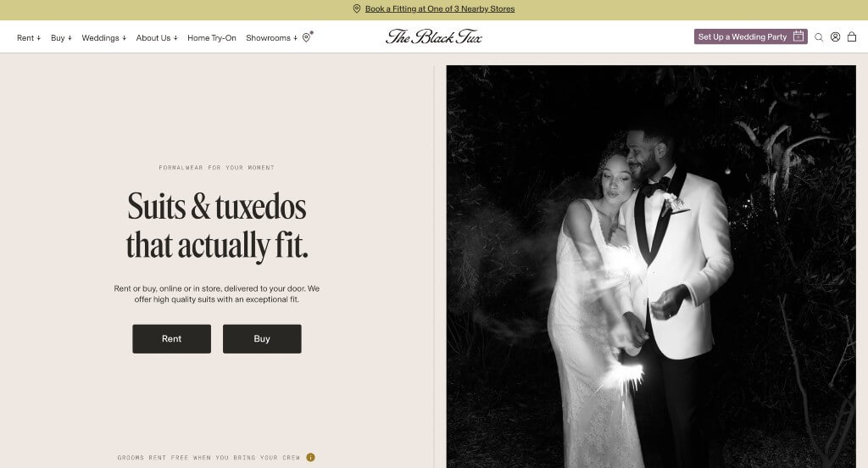Expand the Weddings menu in the navbar
Image resolution: width=868 pixels, height=468 pixels.
[103, 38]
